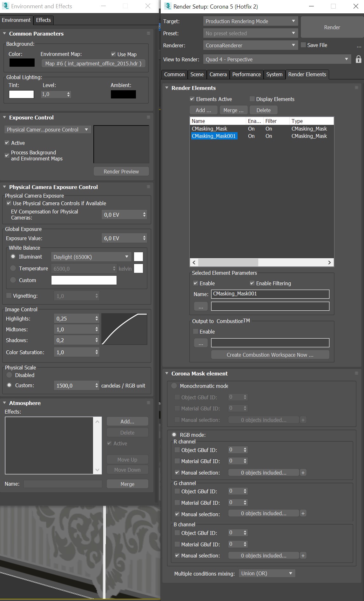The height and width of the screenshot is (601, 364).
Task: Select the Monochromatic mode radio button
Action: point(174,386)
